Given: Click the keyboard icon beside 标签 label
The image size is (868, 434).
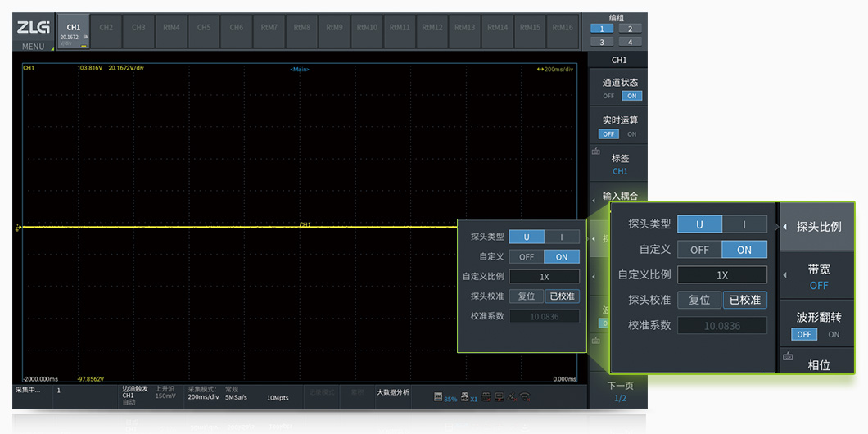Looking at the screenshot, I should [x=595, y=151].
